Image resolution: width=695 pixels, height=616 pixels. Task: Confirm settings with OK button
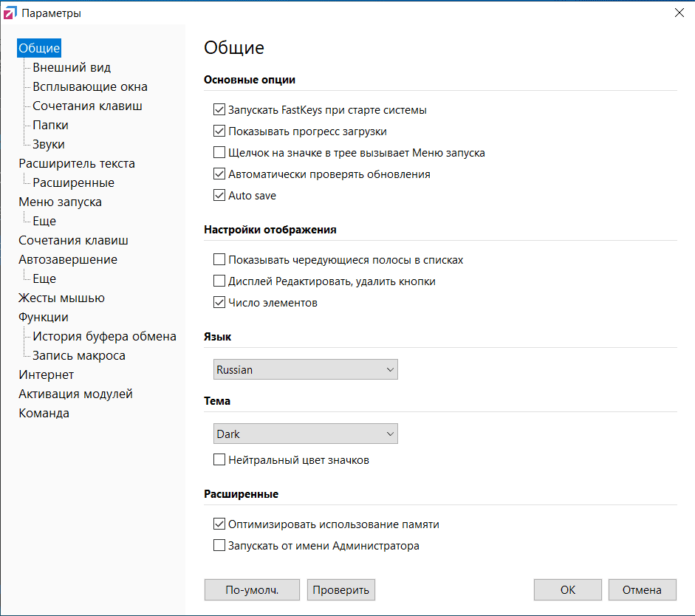click(x=567, y=590)
